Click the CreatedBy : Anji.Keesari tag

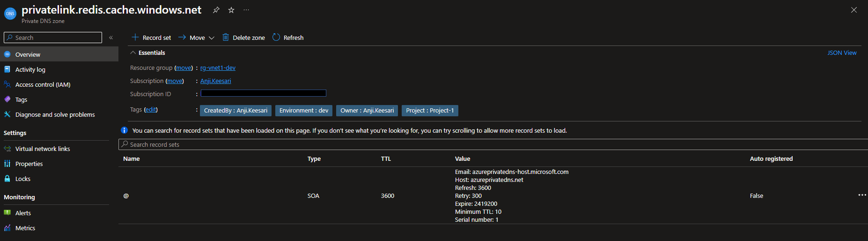pyautogui.click(x=235, y=111)
